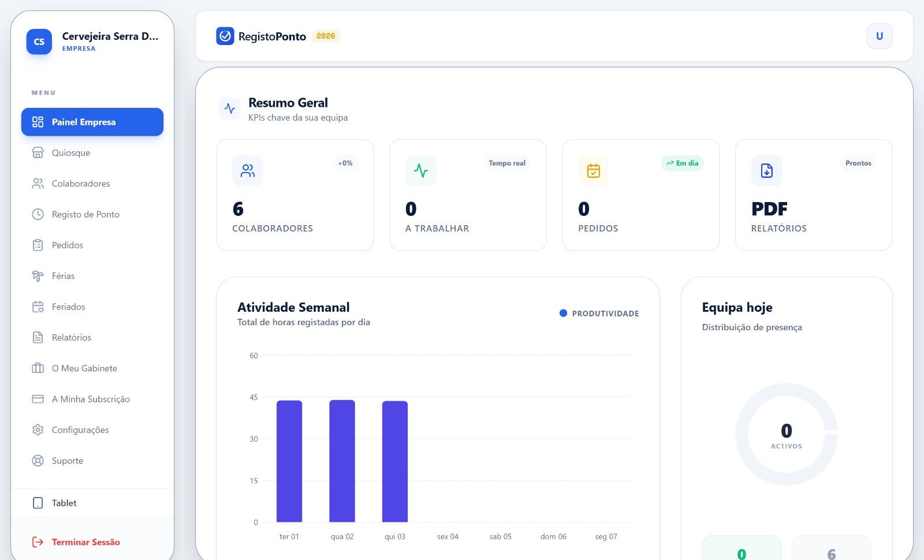Open the Painel Empresa menu item
This screenshot has width=924, height=560.
(92, 122)
